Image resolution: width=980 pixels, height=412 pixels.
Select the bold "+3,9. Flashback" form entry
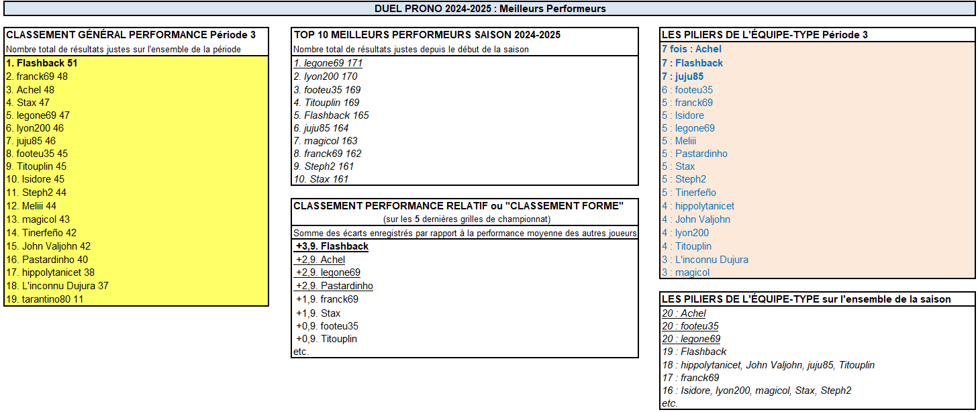click(332, 246)
